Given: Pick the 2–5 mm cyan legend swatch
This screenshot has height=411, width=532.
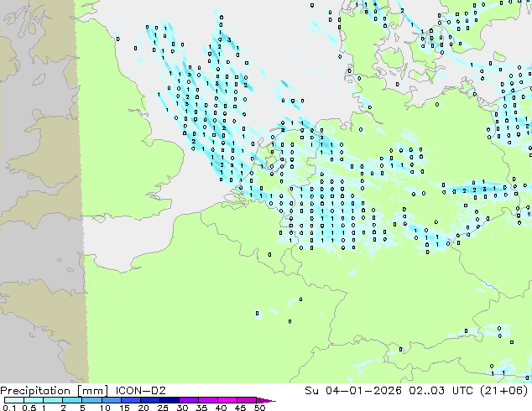Looking at the screenshot, I should [x=73, y=400].
